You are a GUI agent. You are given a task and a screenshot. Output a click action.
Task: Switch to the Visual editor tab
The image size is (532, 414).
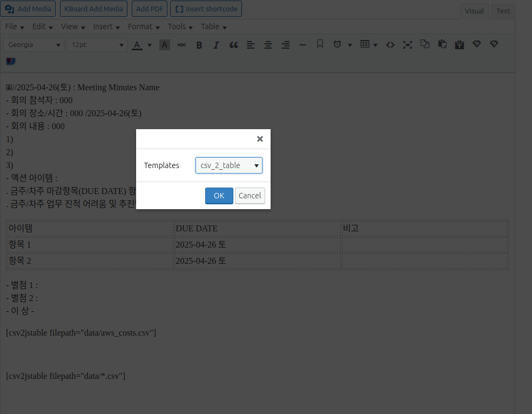[x=474, y=11]
